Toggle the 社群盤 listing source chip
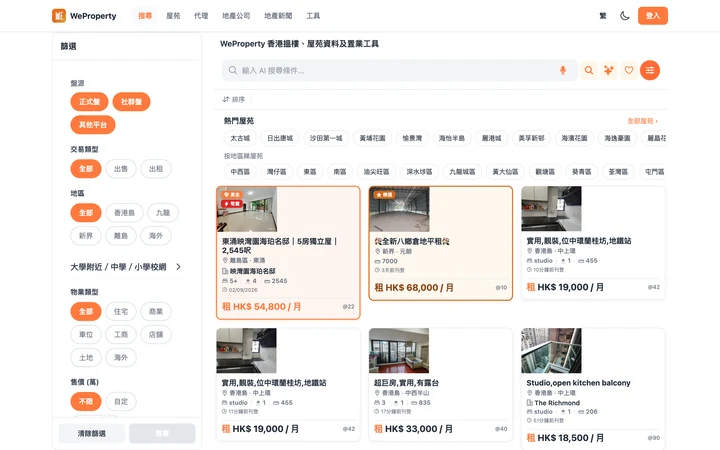 131,101
